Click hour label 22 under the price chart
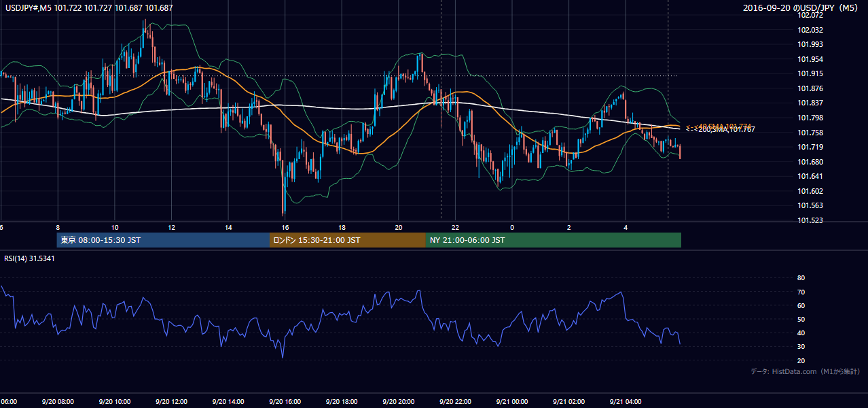Viewport: 868px width, 408px height. click(x=455, y=228)
